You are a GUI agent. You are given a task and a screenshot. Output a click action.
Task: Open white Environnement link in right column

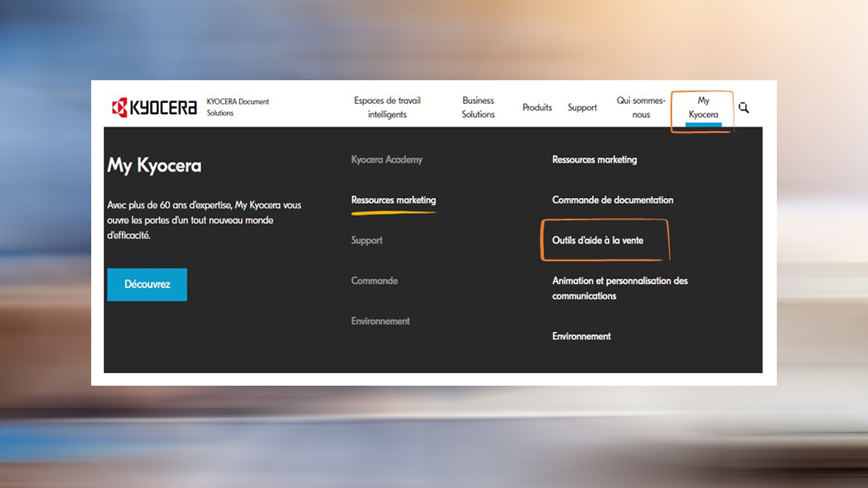coord(581,336)
